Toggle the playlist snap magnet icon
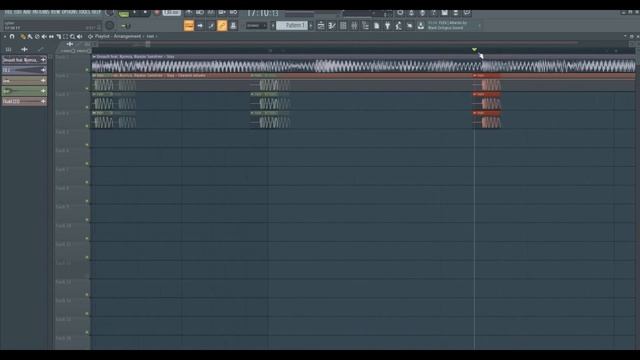The height and width of the screenshot is (360, 640). (x=12, y=36)
